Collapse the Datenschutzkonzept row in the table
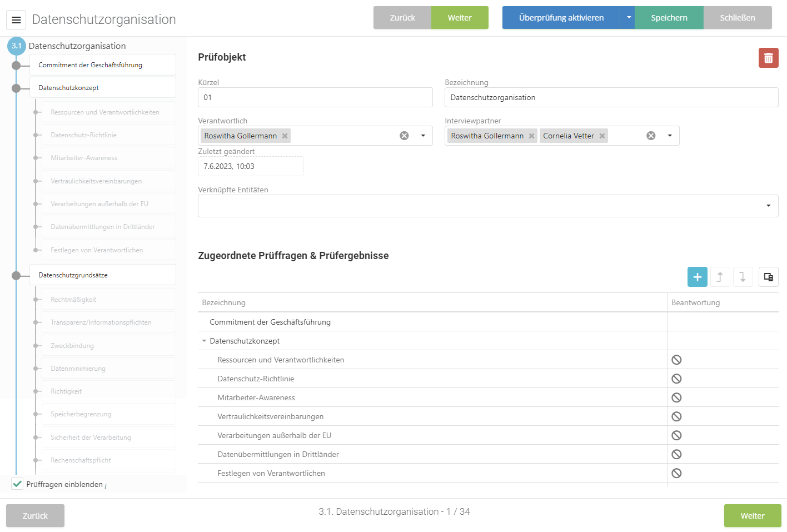Screen dimensions: 787x532 pos(204,341)
